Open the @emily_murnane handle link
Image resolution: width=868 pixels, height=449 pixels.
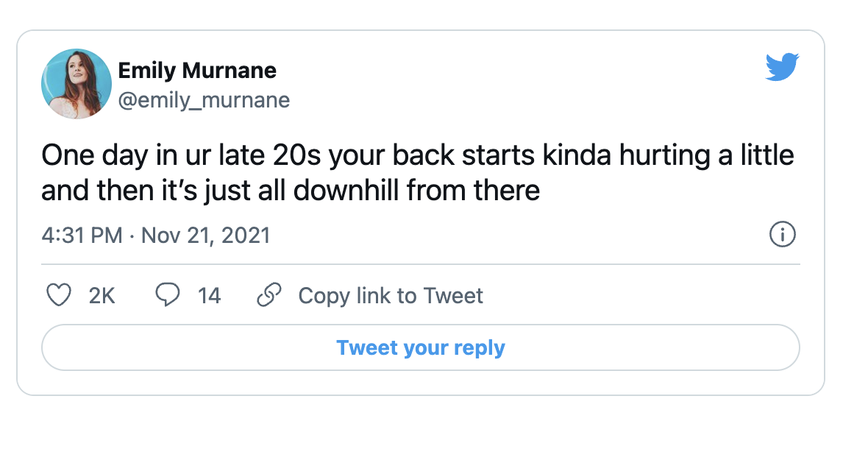point(204,99)
